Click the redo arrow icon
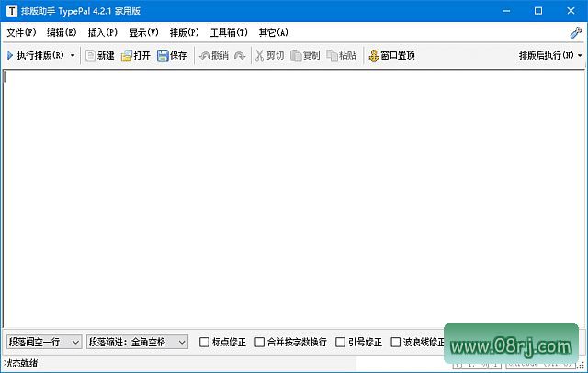588x373 pixels. pyautogui.click(x=240, y=55)
